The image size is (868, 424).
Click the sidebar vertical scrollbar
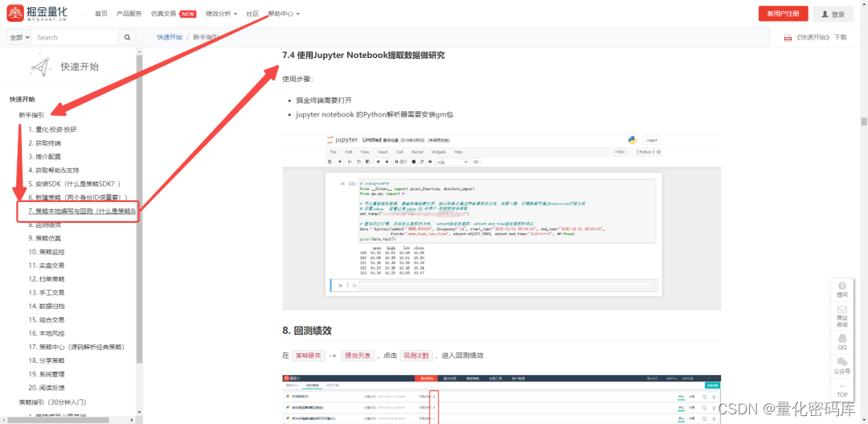[139, 211]
